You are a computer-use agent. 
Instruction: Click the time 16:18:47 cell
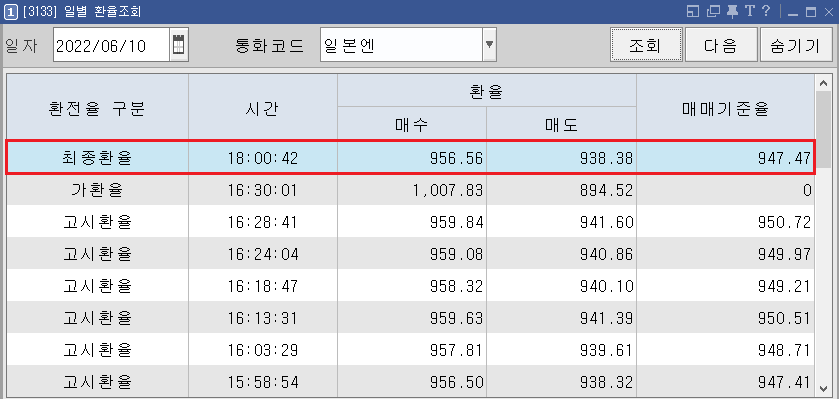point(263,286)
